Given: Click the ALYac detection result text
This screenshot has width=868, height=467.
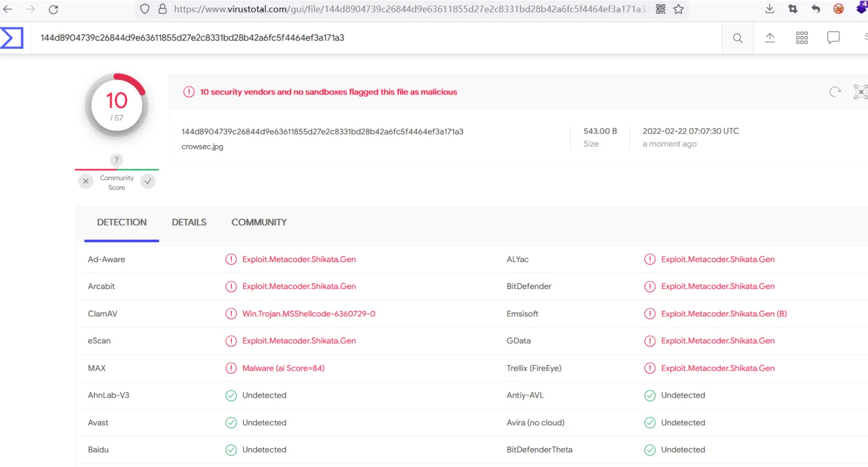Looking at the screenshot, I should click(x=718, y=259).
